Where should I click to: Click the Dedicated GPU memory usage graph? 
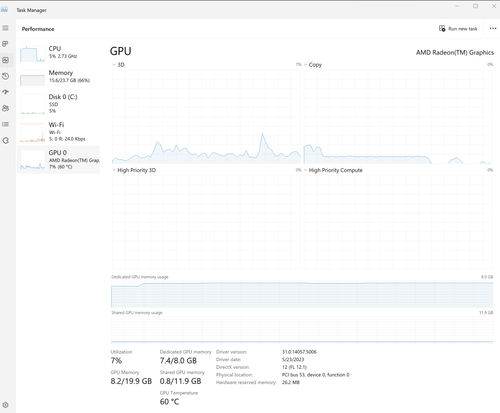tap(302, 294)
